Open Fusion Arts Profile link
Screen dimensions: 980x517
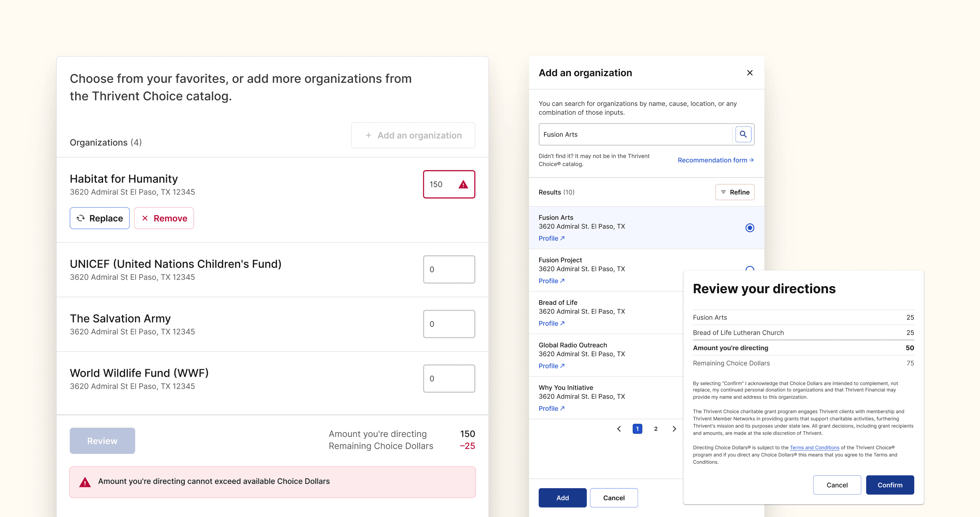point(551,238)
